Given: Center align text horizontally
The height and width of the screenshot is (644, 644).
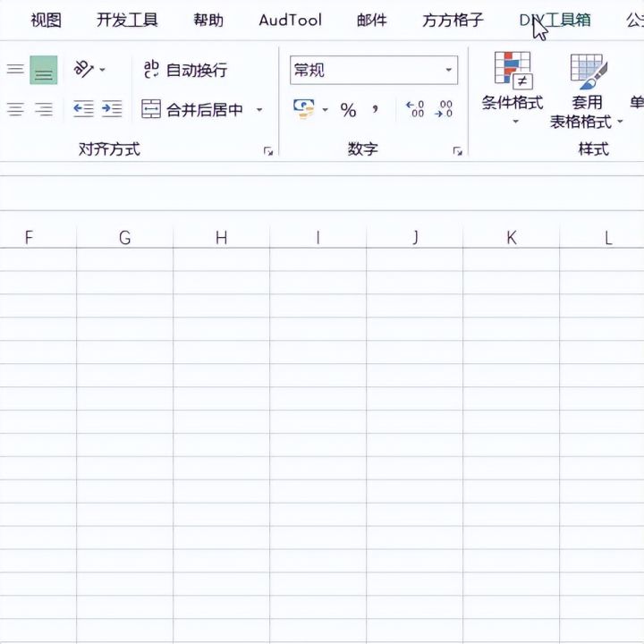Looking at the screenshot, I should coord(15,109).
